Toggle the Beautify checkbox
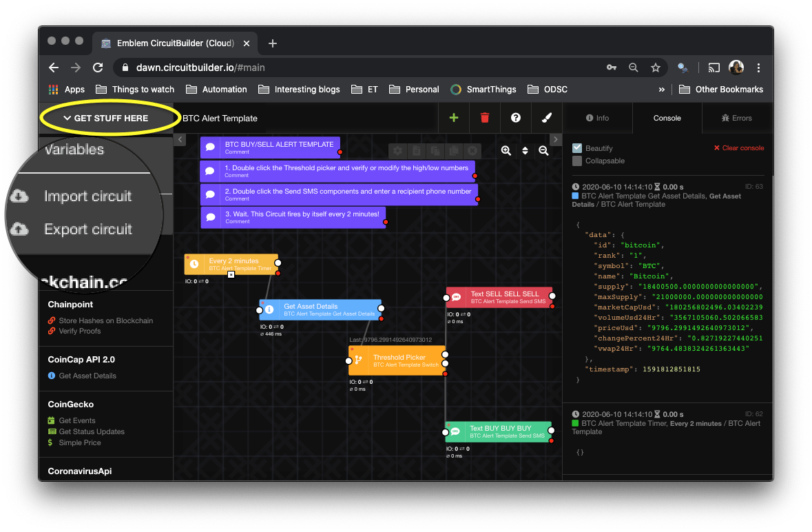The image size is (812, 532). pos(577,148)
